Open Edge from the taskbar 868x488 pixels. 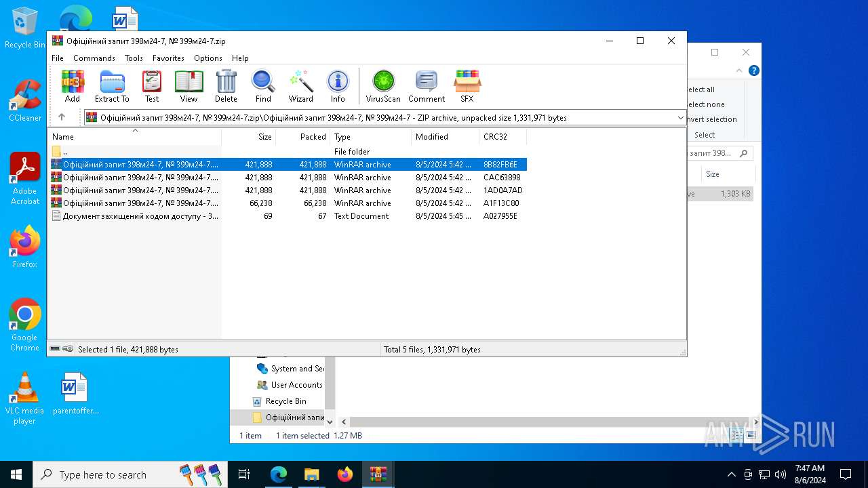279,474
